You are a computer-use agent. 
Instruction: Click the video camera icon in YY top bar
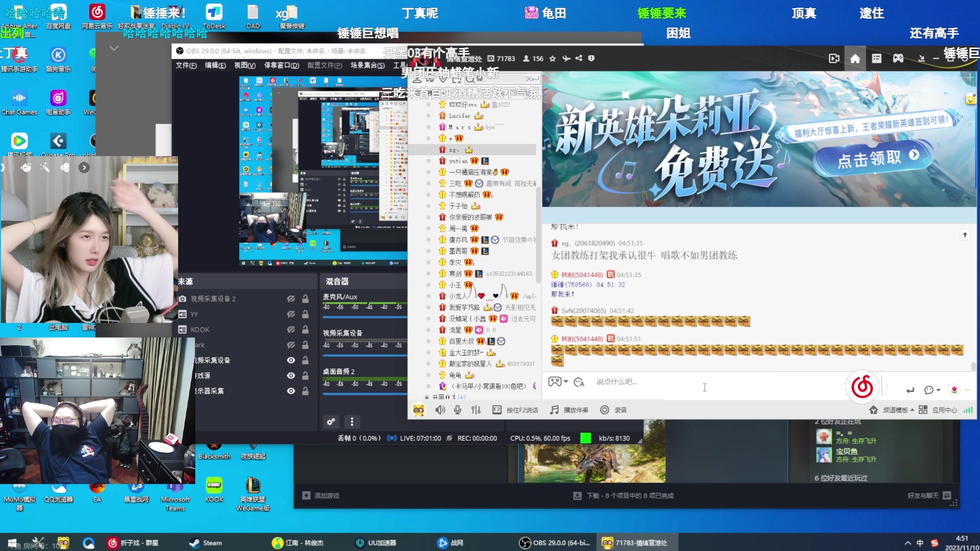click(834, 59)
